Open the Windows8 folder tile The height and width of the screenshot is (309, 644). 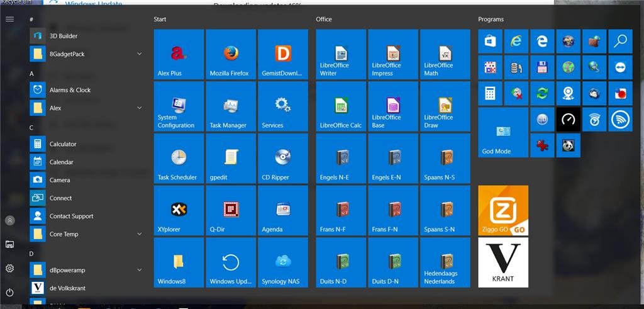click(x=179, y=262)
